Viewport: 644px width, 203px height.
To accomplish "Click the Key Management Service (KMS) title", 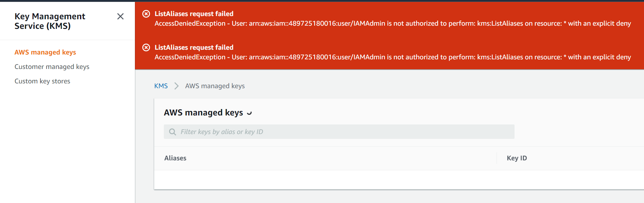I will [50, 21].
